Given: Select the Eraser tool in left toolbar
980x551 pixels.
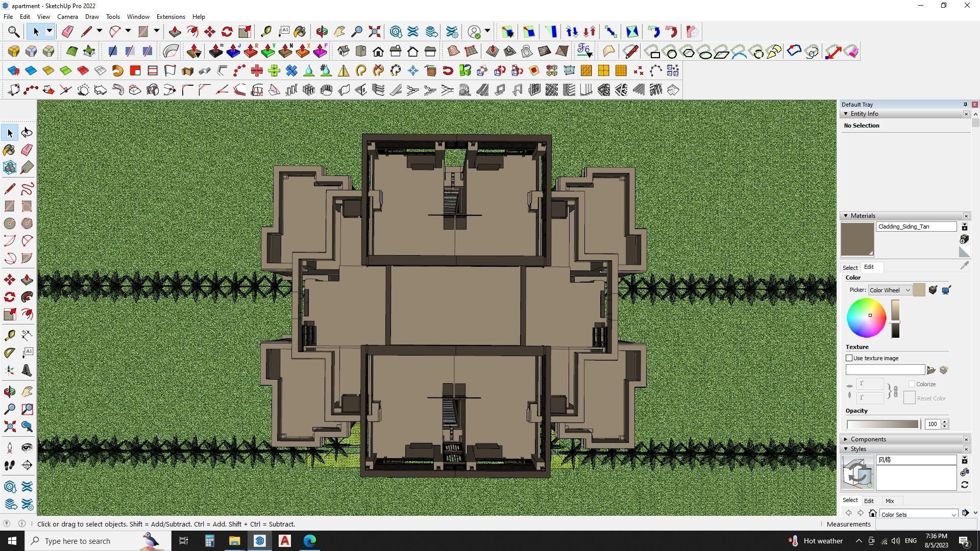Looking at the screenshot, I should click(27, 149).
